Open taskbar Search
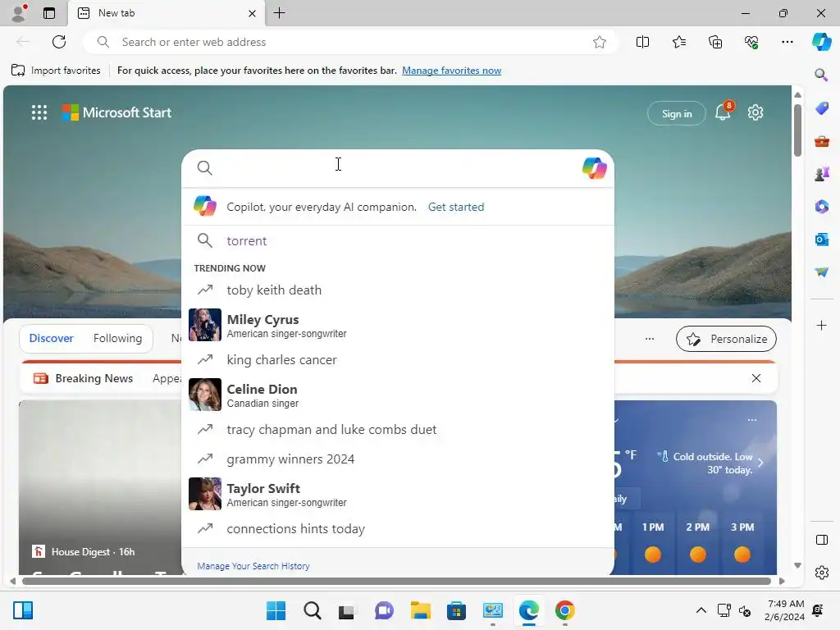Viewport: 840px width, 630px height. click(313, 610)
